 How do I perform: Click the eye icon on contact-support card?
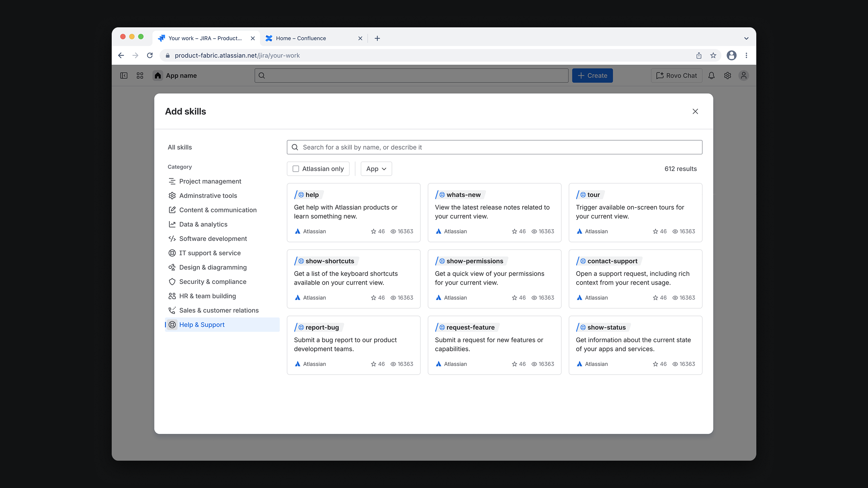point(675,298)
